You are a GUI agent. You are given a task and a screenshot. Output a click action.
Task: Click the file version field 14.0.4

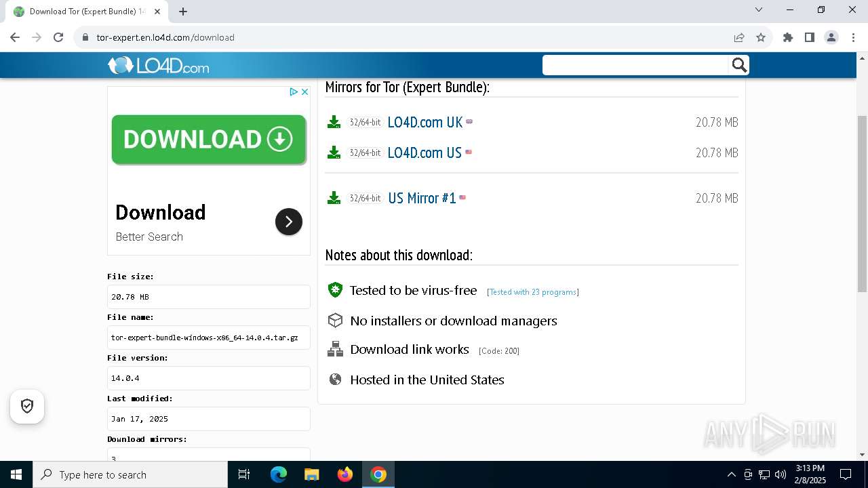click(x=209, y=378)
